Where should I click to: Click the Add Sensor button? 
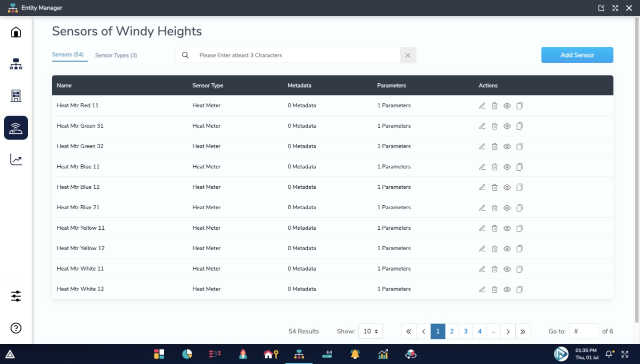pyautogui.click(x=577, y=55)
